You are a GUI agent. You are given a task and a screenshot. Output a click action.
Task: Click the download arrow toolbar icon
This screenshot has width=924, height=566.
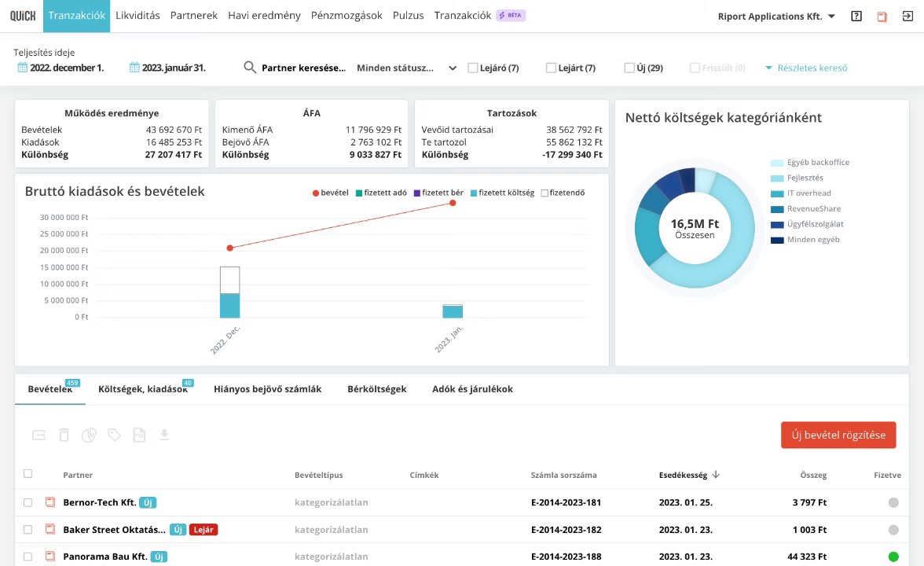pos(164,436)
